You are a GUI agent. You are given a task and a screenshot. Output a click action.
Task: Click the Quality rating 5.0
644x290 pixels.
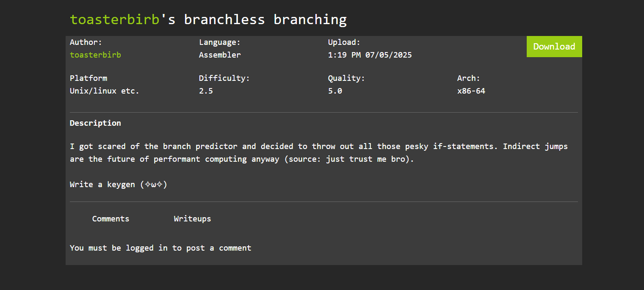335,91
